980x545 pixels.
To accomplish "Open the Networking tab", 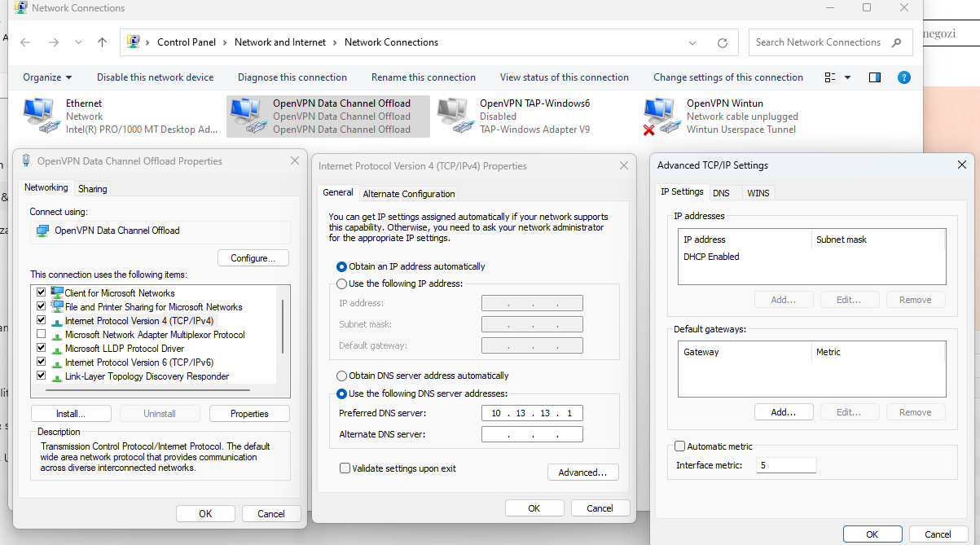I will click(46, 187).
